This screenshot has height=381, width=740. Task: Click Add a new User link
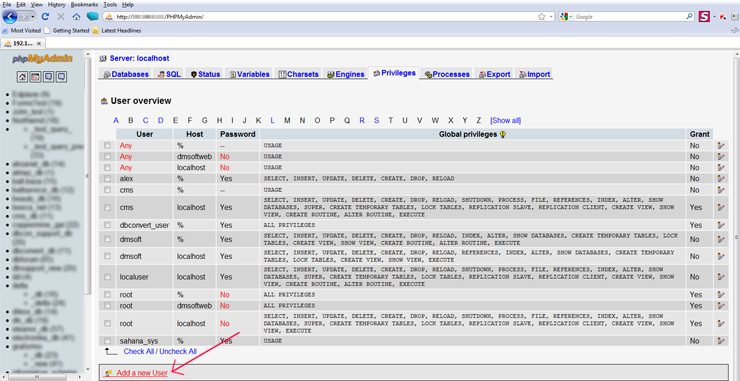[142, 373]
